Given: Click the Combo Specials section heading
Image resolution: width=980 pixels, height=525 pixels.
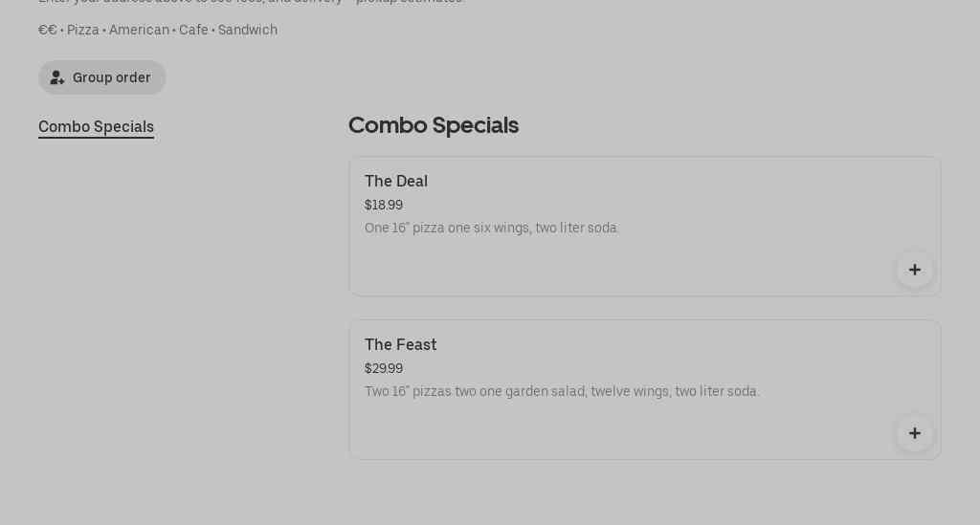Looking at the screenshot, I should [433, 125].
